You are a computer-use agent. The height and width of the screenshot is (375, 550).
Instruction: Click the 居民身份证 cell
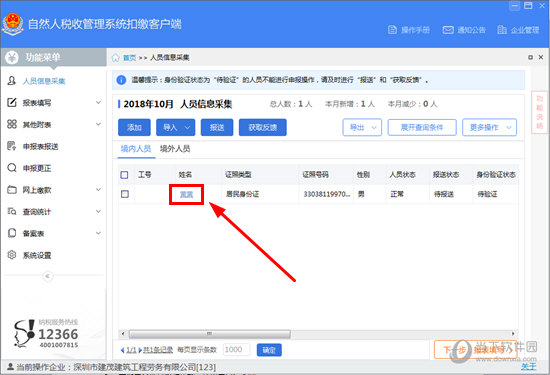click(242, 194)
